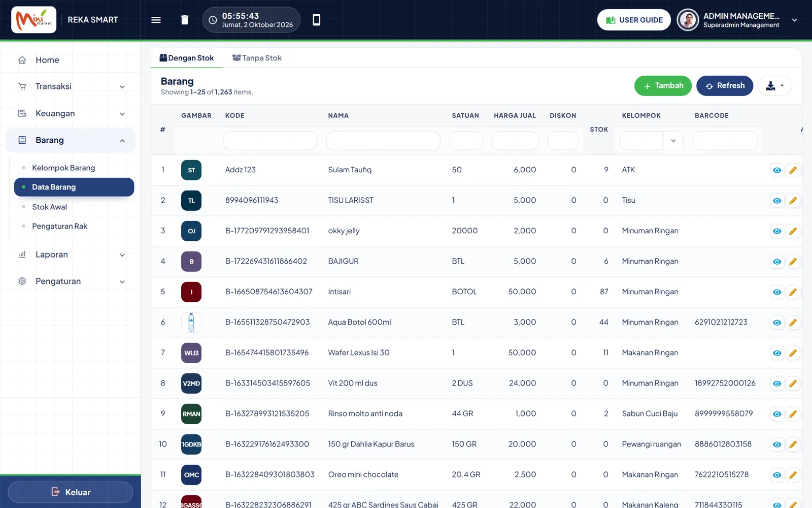Click the Nama filter input field
The height and width of the screenshot is (508, 812).
[383, 141]
